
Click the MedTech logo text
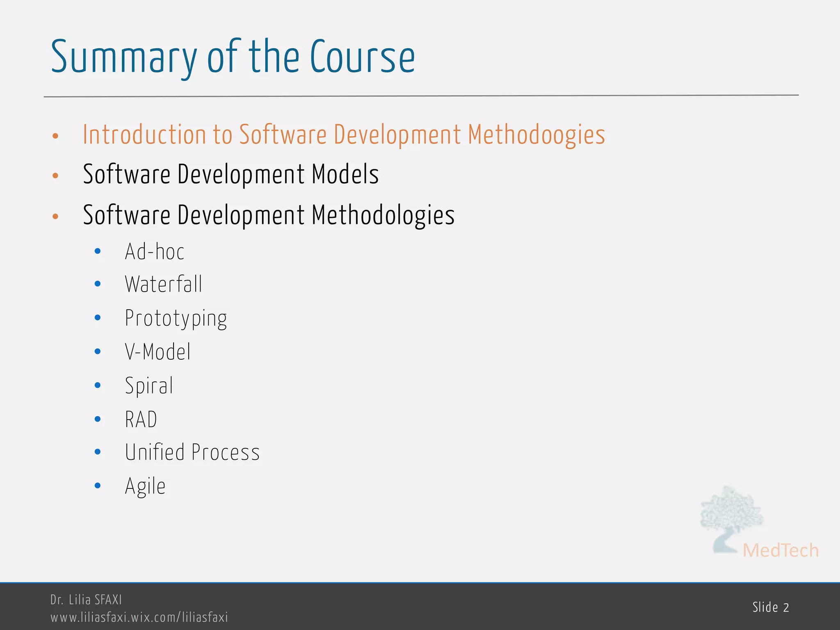point(780,550)
